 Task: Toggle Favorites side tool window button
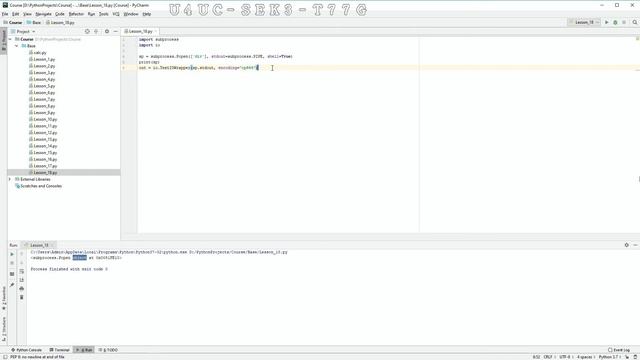click(4, 299)
